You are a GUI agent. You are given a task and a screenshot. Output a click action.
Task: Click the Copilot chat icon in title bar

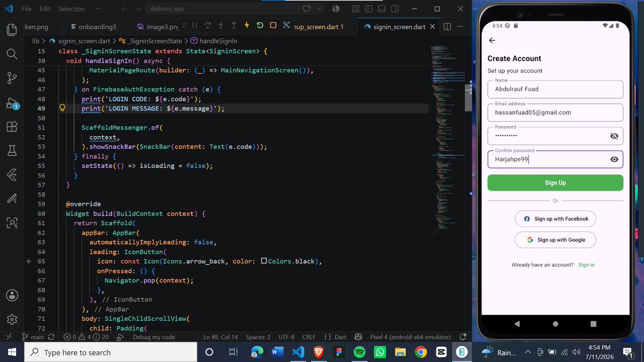click(x=306, y=9)
